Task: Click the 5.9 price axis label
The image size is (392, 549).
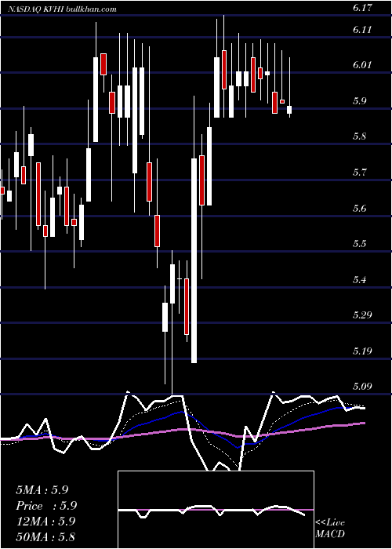Action: 361,101
